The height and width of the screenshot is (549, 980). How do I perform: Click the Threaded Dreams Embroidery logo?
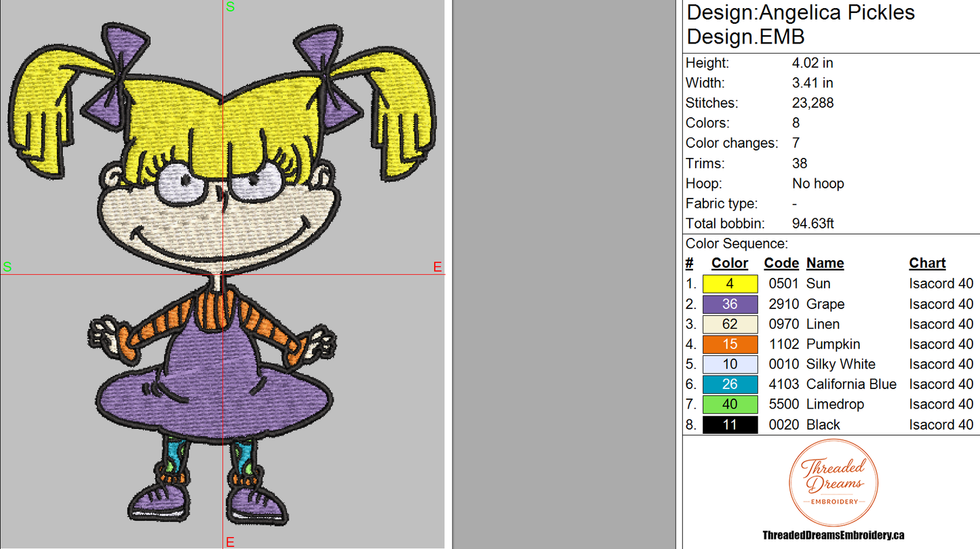(x=834, y=482)
